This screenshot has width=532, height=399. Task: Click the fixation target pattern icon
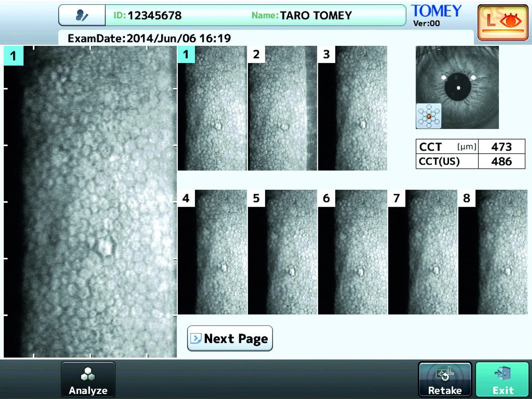(428, 116)
